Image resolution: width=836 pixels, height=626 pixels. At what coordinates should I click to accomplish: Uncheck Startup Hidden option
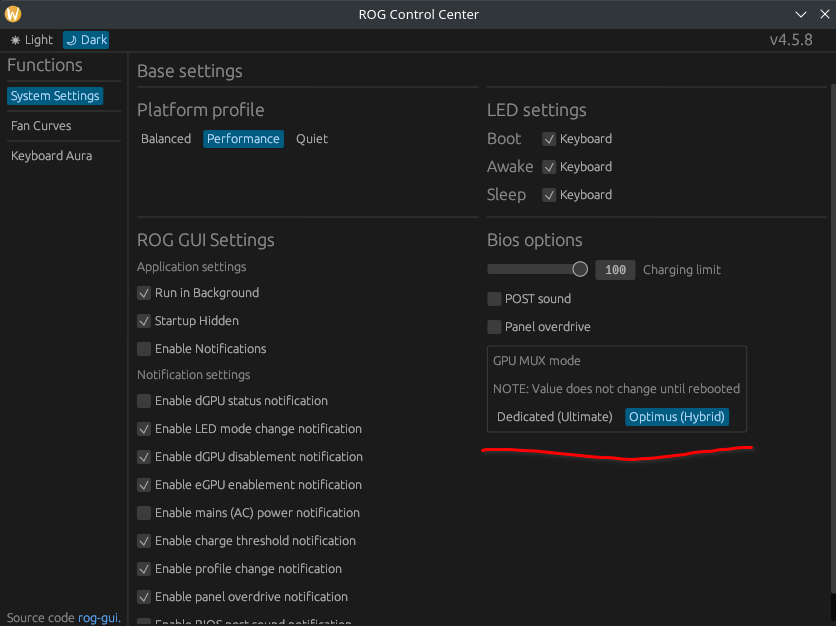click(x=144, y=321)
